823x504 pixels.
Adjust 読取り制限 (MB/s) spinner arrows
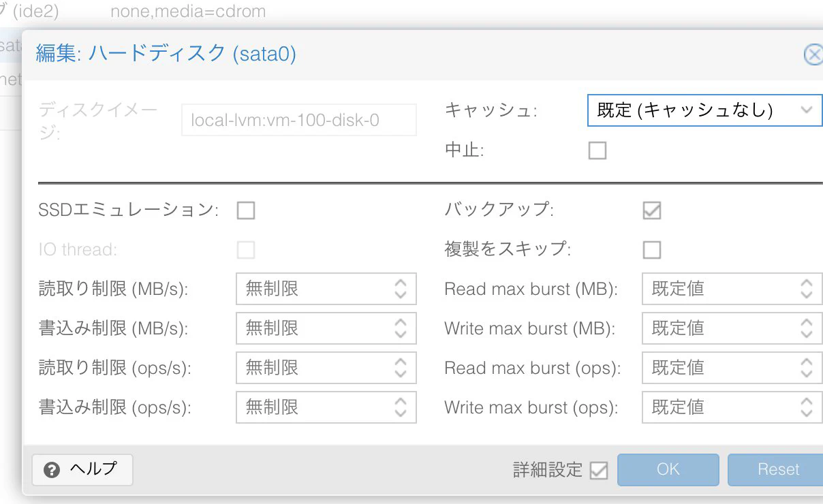click(401, 289)
